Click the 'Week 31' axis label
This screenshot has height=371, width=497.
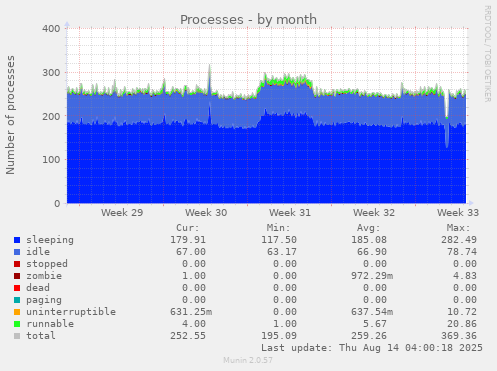(290, 213)
